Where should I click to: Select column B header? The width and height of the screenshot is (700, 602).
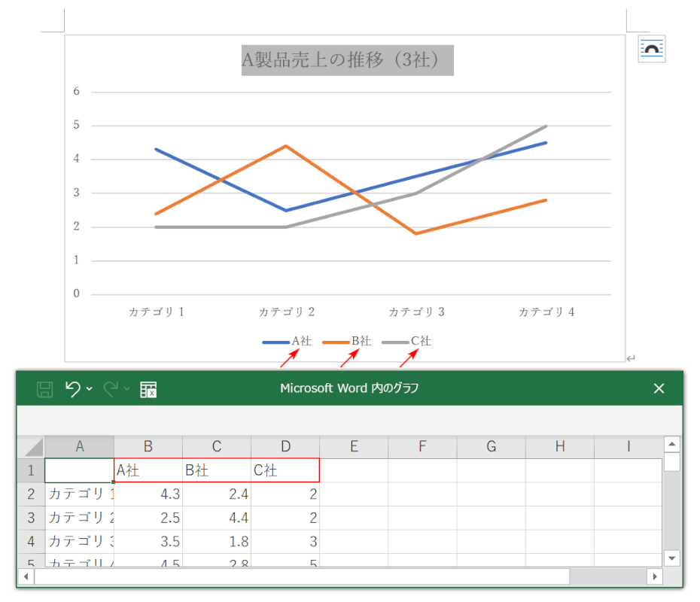[x=148, y=447]
